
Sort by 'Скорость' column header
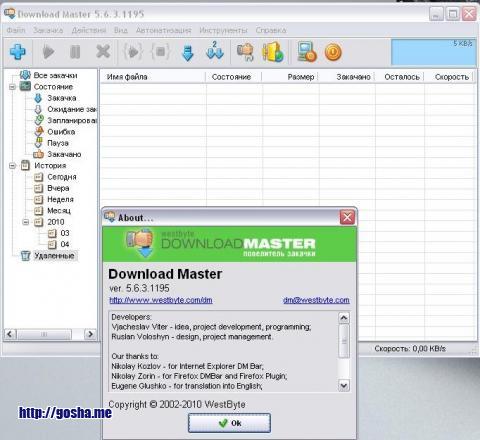[x=449, y=77]
